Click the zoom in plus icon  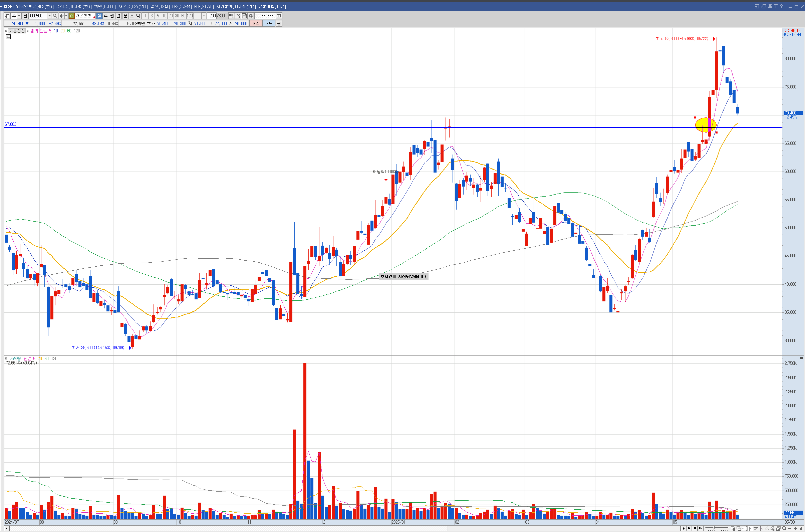coord(796,529)
